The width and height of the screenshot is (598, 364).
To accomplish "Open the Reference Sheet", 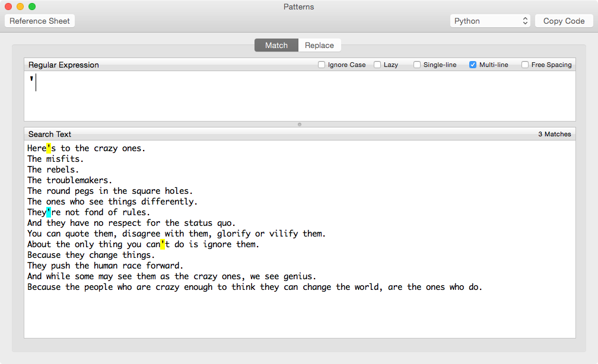I will 40,21.
